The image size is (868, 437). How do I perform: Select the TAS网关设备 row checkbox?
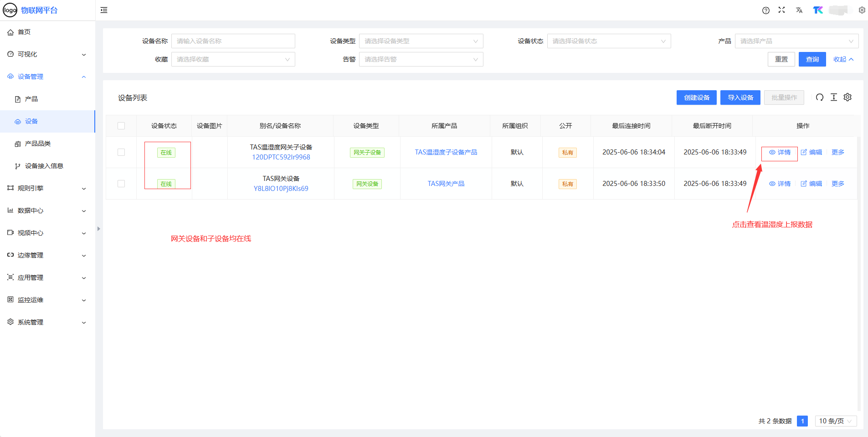[x=121, y=184]
